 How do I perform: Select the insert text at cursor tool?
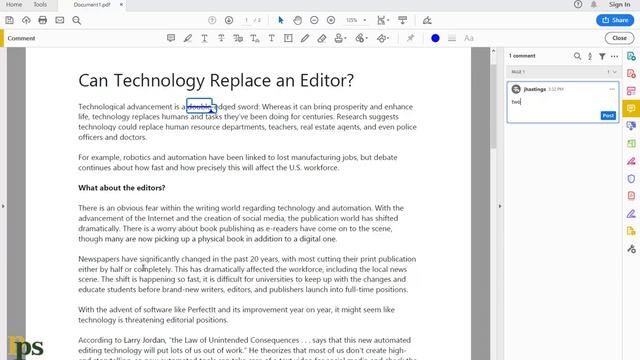pyautogui.click(x=255, y=38)
